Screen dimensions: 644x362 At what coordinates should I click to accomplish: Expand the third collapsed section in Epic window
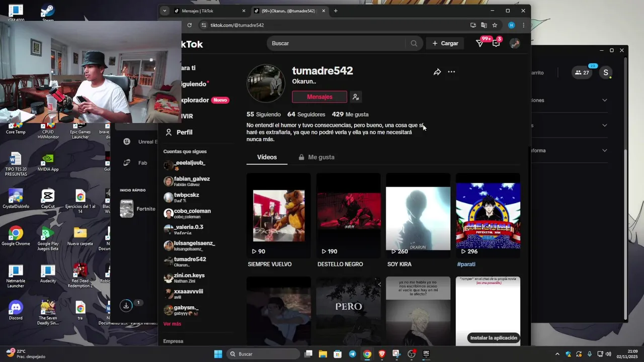tap(604, 150)
